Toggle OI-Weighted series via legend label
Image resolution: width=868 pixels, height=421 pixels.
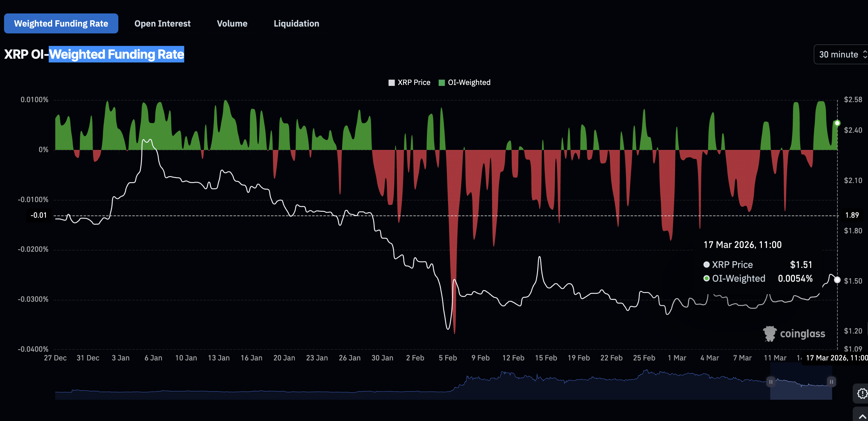coord(469,82)
